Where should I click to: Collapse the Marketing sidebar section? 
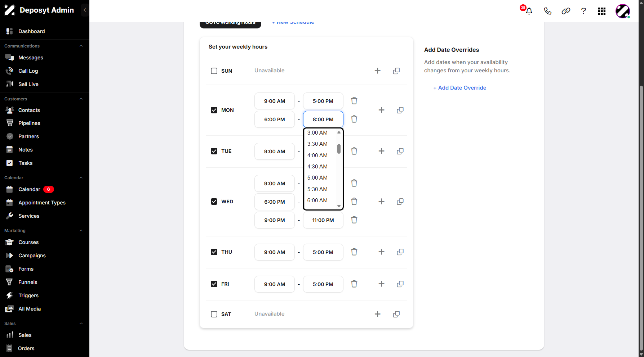pyautogui.click(x=81, y=231)
